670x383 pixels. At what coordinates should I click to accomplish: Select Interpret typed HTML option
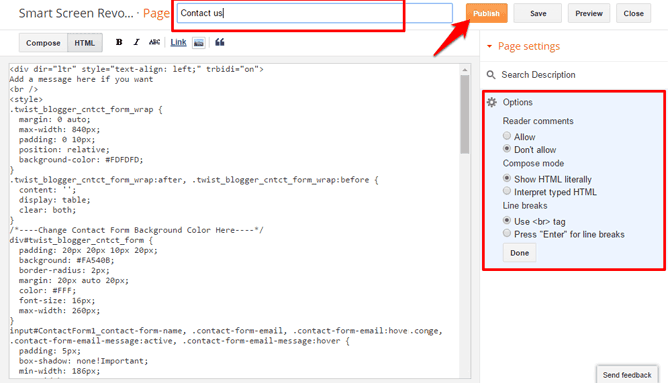507,191
